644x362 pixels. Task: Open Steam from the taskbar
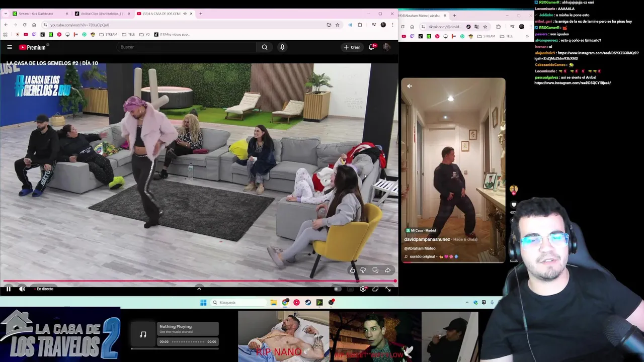point(308,303)
